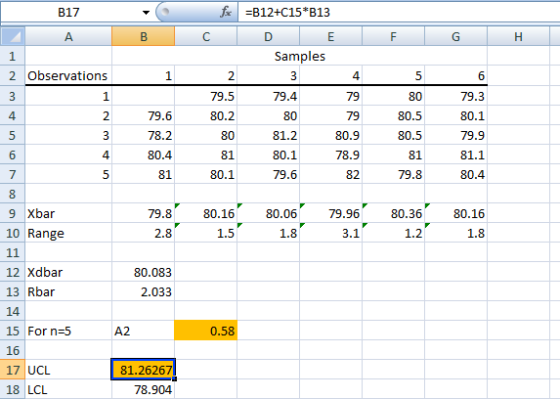The width and height of the screenshot is (560, 399).
Task: Select row 14 header
Action: click(12, 311)
